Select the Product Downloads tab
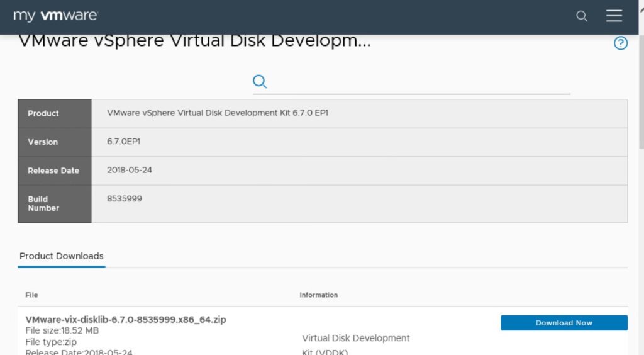This screenshot has width=644, height=355. coord(62,256)
